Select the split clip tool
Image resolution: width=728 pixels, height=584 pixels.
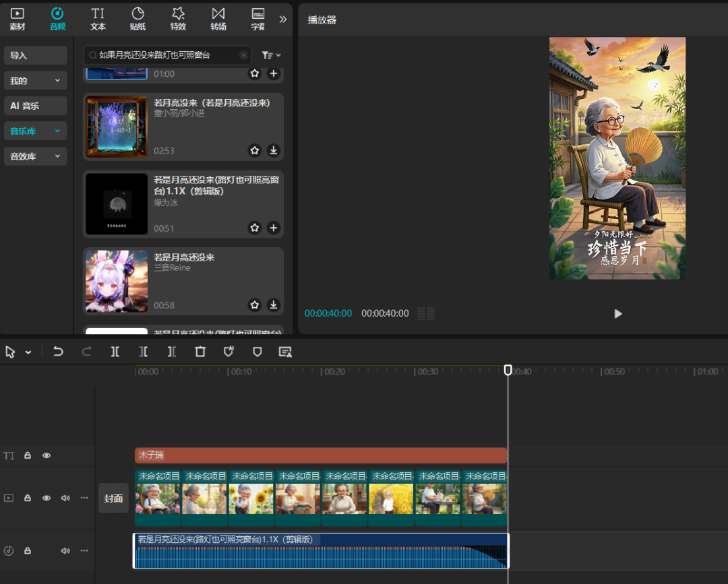pos(115,352)
